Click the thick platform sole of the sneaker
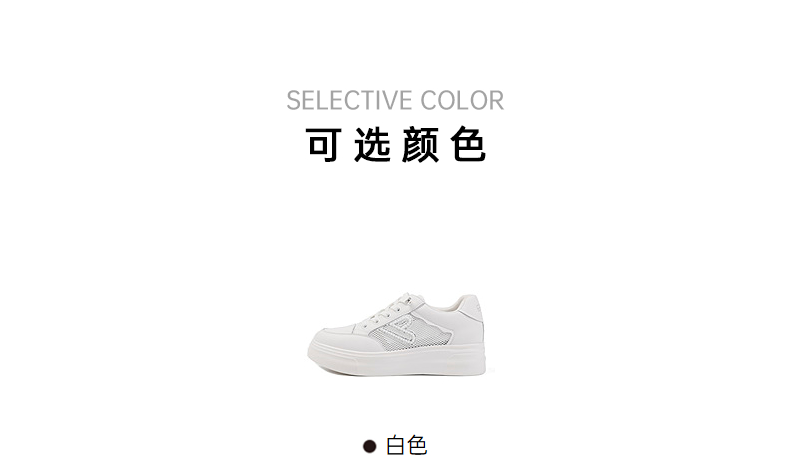The image size is (790, 461). (397, 360)
